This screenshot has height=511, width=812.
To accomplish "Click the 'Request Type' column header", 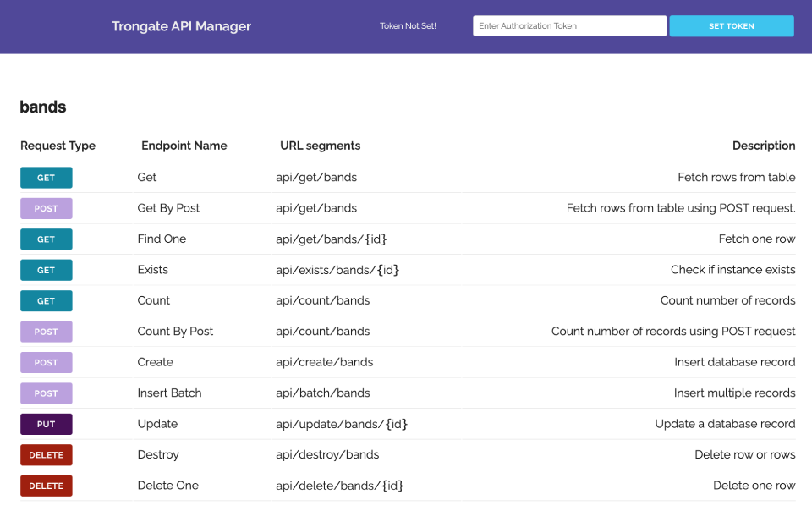I will (x=58, y=146).
